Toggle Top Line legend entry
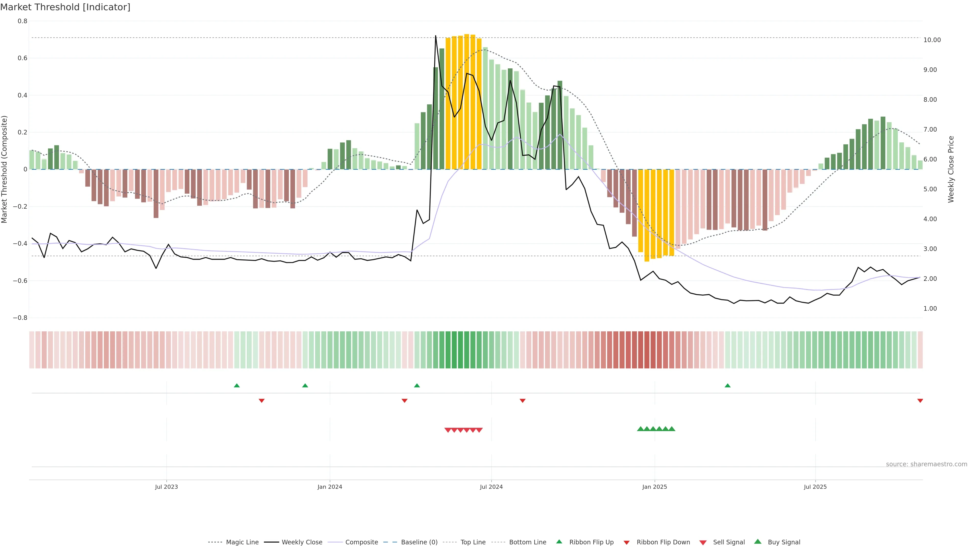The image size is (980, 551). [x=473, y=542]
